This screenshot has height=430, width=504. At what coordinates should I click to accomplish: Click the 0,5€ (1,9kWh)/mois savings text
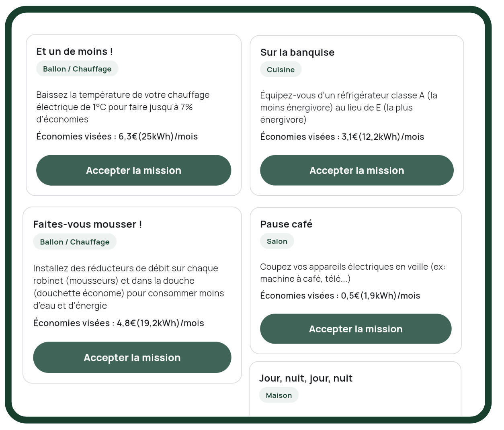380,296
